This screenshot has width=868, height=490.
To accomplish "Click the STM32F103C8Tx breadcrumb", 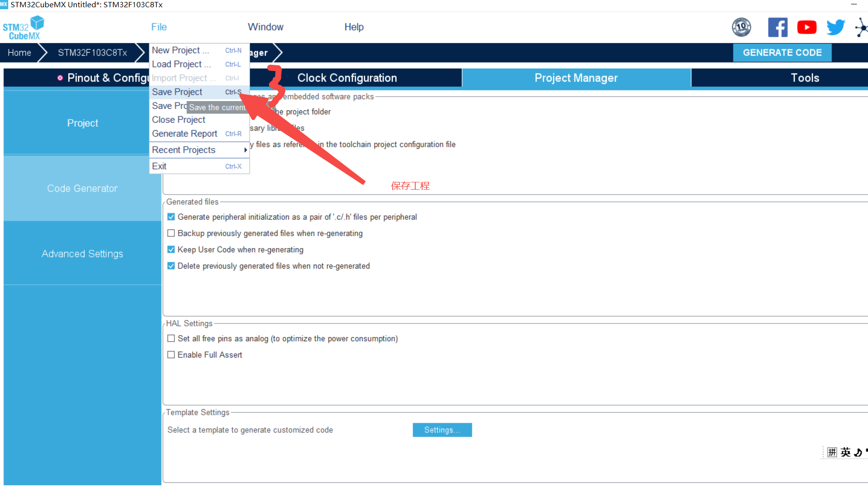I will tap(92, 53).
